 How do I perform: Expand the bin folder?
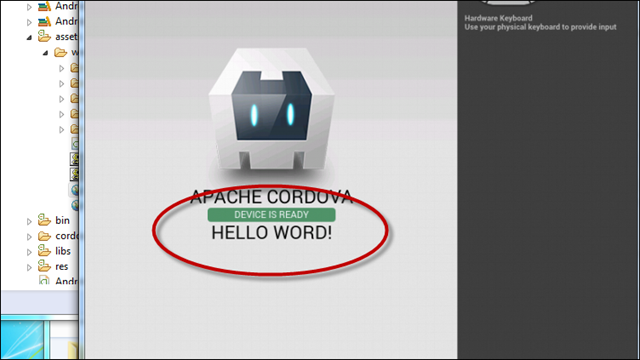[x=29, y=221]
